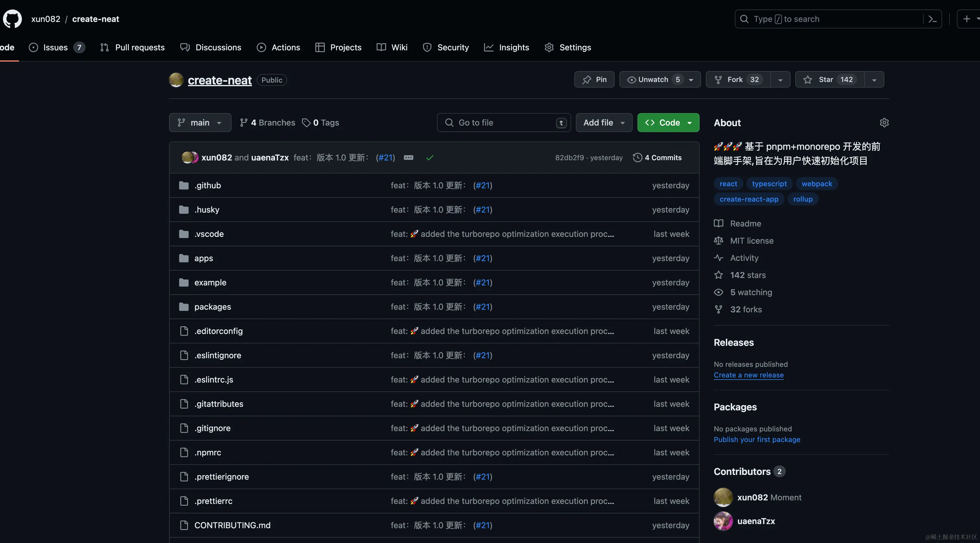
Task: Click the rollup topic tag
Action: [803, 199]
